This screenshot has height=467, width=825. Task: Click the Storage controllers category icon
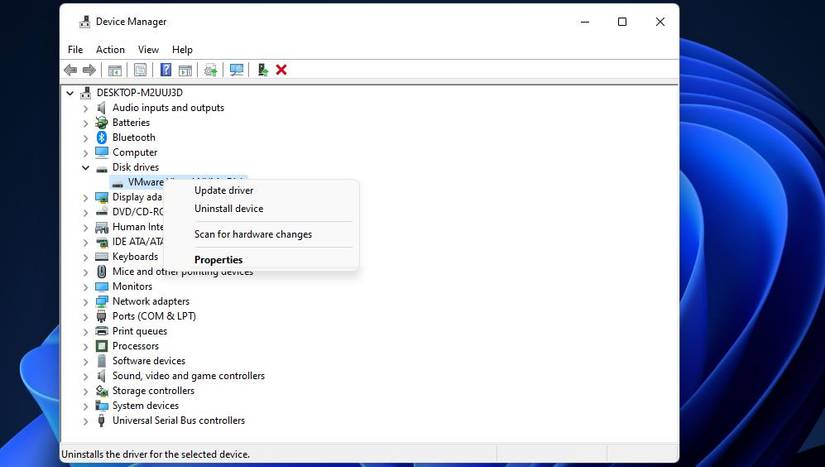tap(102, 391)
